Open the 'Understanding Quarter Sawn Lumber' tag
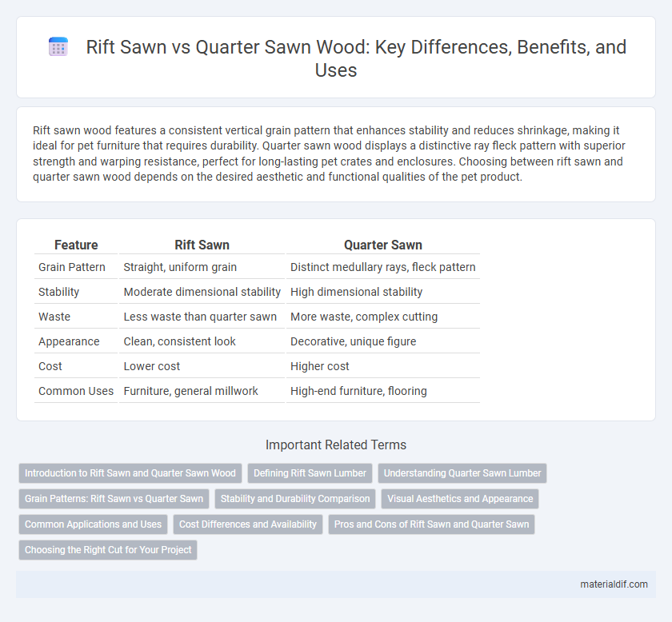Screen dimensions: 672x622 [x=462, y=473]
